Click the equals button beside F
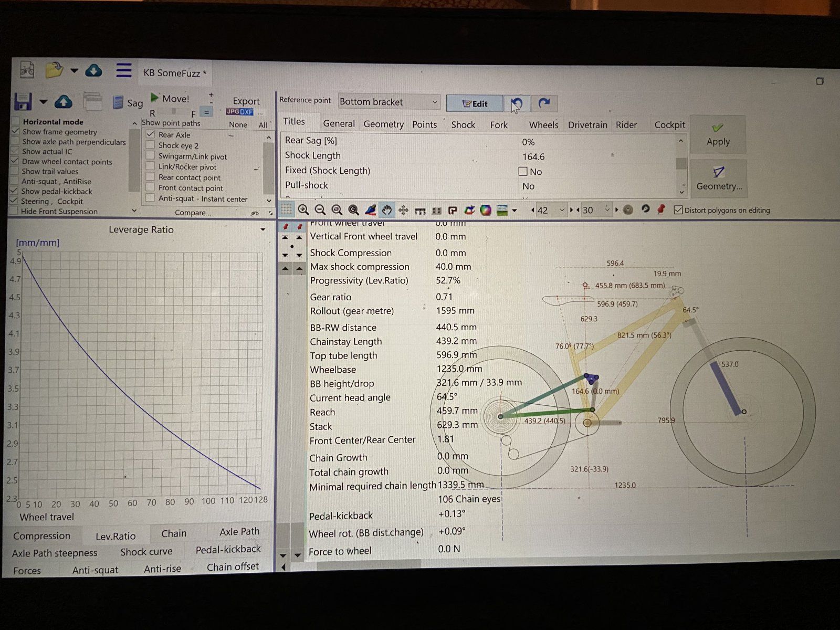Screen dimensions: 840x630 point(206,112)
